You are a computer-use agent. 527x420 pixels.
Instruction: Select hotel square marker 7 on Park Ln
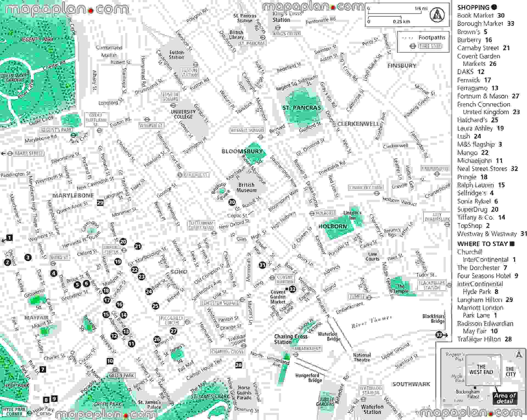(43, 369)
